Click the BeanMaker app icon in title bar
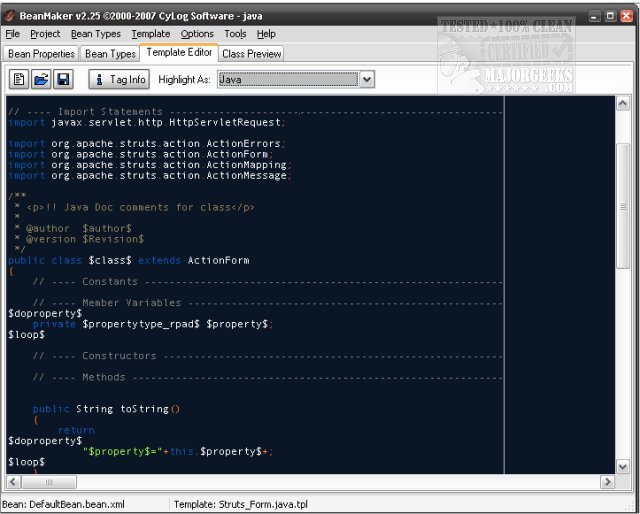The width and height of the screenshot is (640, 514). [x=10, y=17]
